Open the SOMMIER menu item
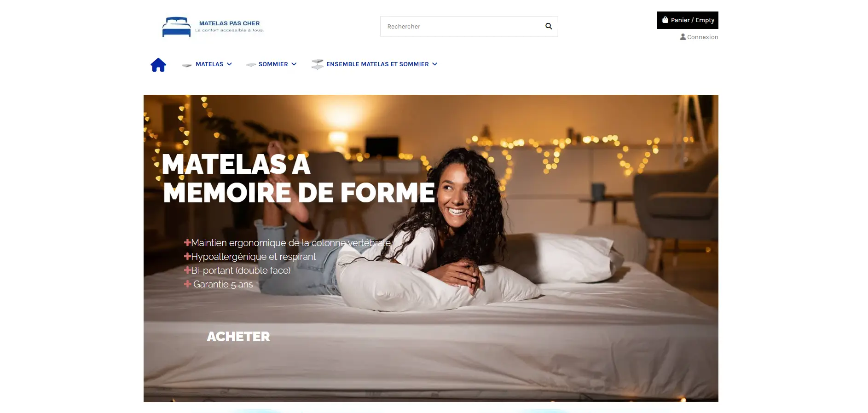This screenshot has width=868, height=413. pyautogui.click(x=273, y=64)
